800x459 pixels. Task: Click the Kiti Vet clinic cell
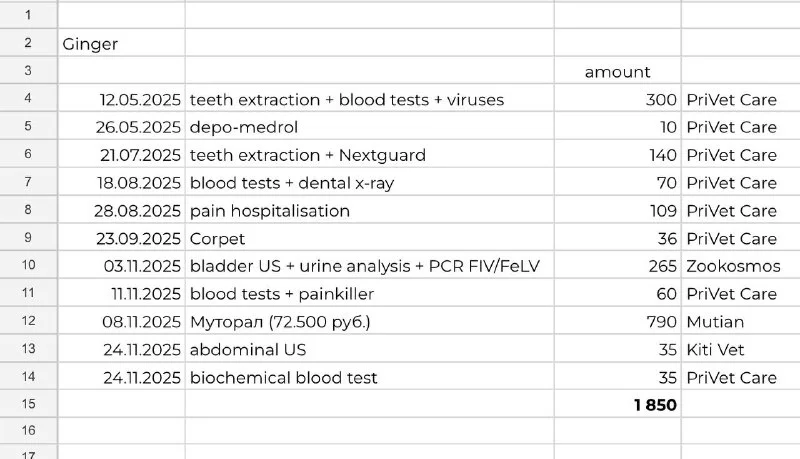pos(718,350)
